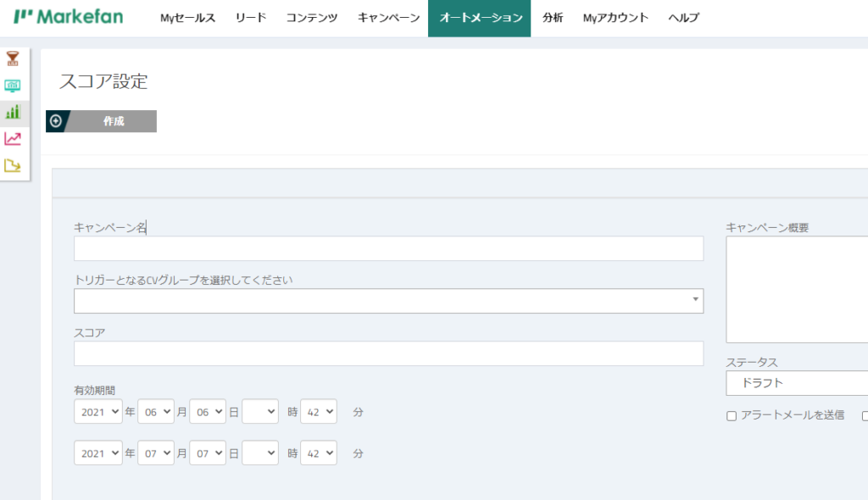Open the Myアカウント menu
This screenshot has height=500, width=868.
(x=615, y=18)
